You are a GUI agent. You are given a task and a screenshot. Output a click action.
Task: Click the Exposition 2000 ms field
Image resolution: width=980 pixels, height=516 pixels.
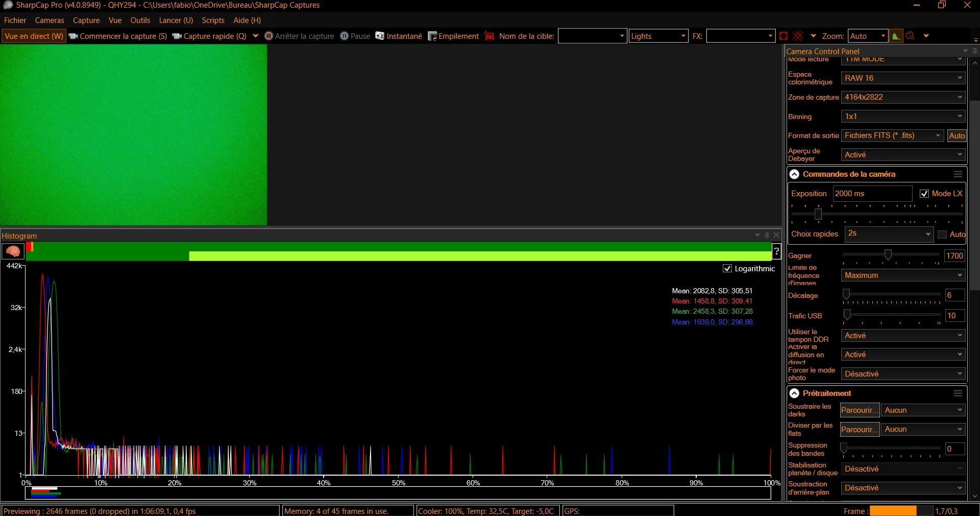[x=872, y=194]
